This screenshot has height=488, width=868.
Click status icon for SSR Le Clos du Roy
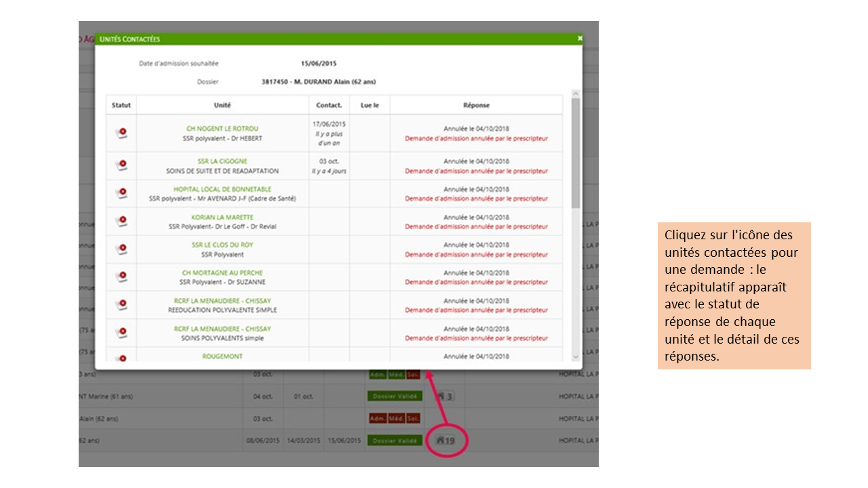121,249
